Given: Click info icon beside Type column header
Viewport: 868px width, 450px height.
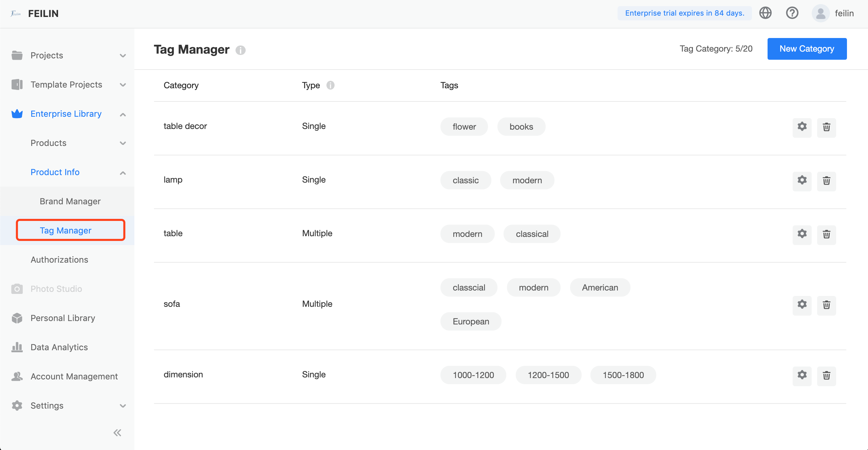Looking at the screenshot, I should [330, 85].
